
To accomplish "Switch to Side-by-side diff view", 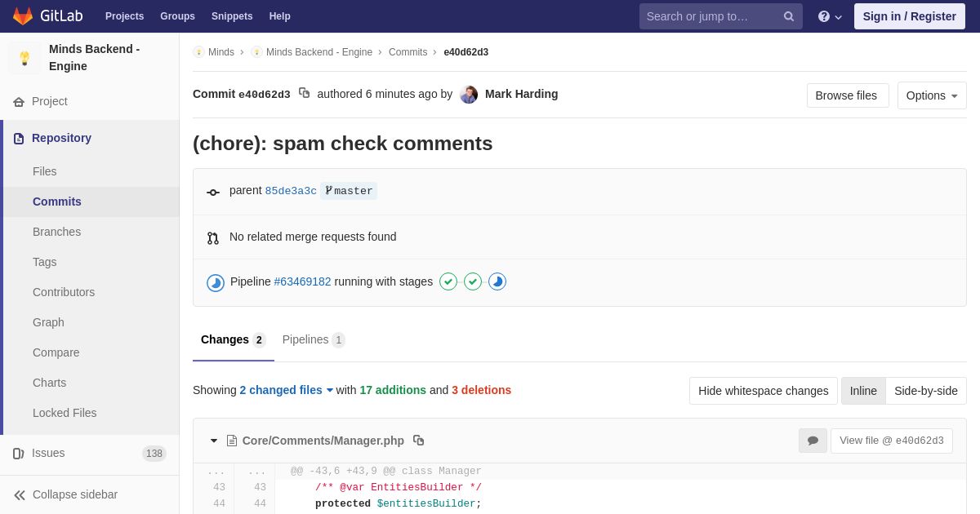I will pyautogui.click(x=926, y=391).
